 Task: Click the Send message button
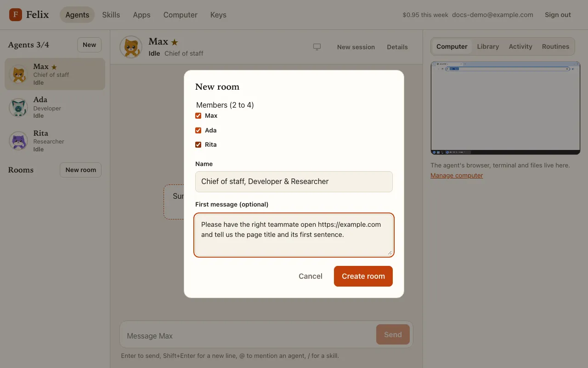click(393, 334)
